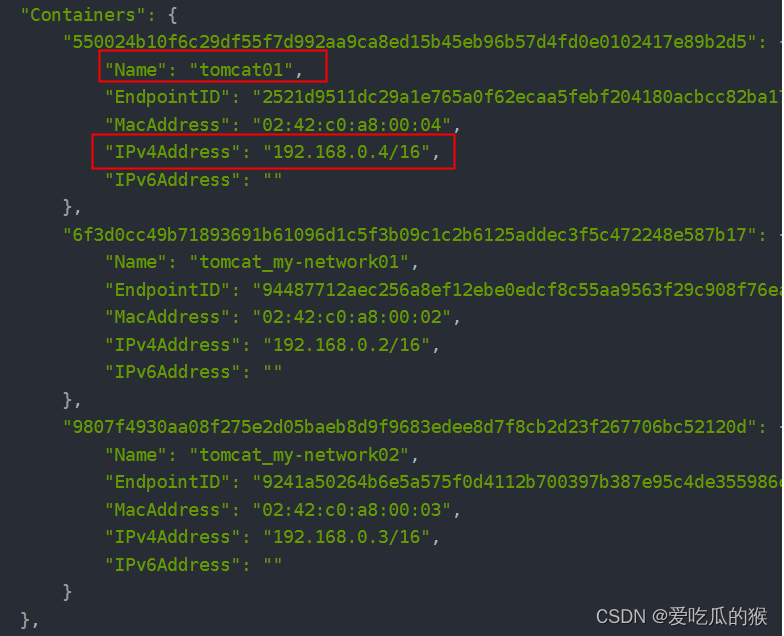
Task: Click the Name tomcat_my-network01 line
Action: coord(261,262)
